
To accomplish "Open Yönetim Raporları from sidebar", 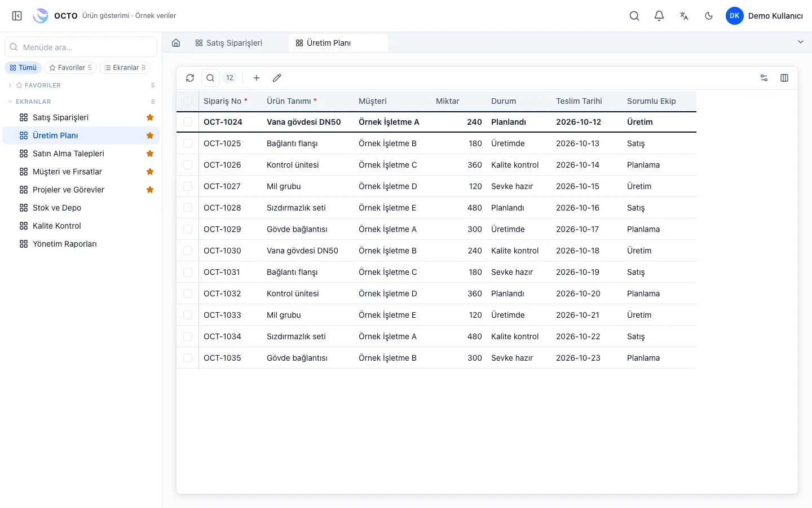I will pos(81,244).
